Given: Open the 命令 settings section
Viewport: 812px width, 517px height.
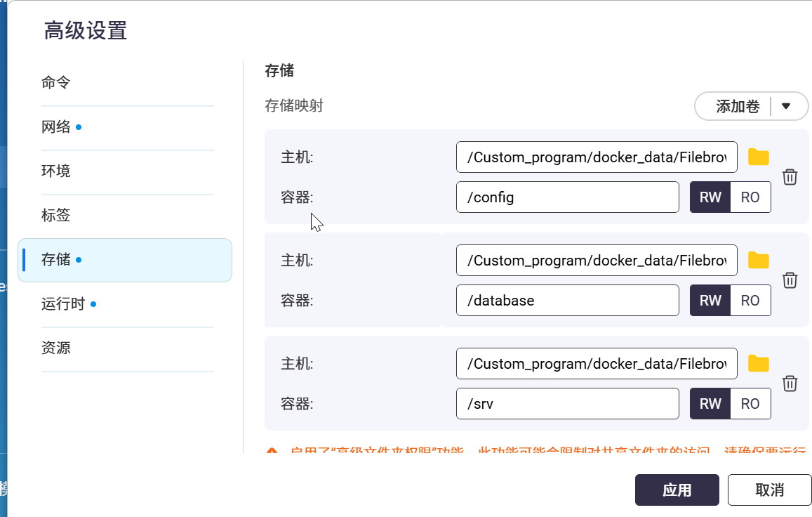Looking at the screenshot, I should point(56,83).
